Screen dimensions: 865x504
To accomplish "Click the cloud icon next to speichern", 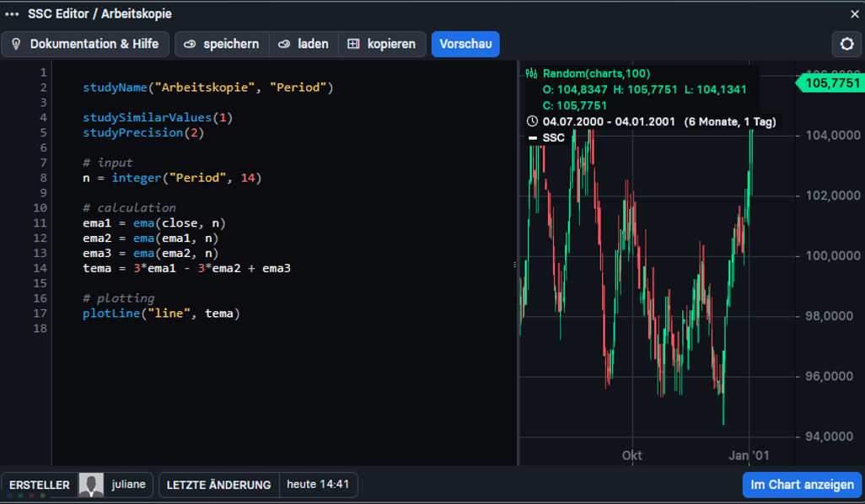I will click(189, 44).
